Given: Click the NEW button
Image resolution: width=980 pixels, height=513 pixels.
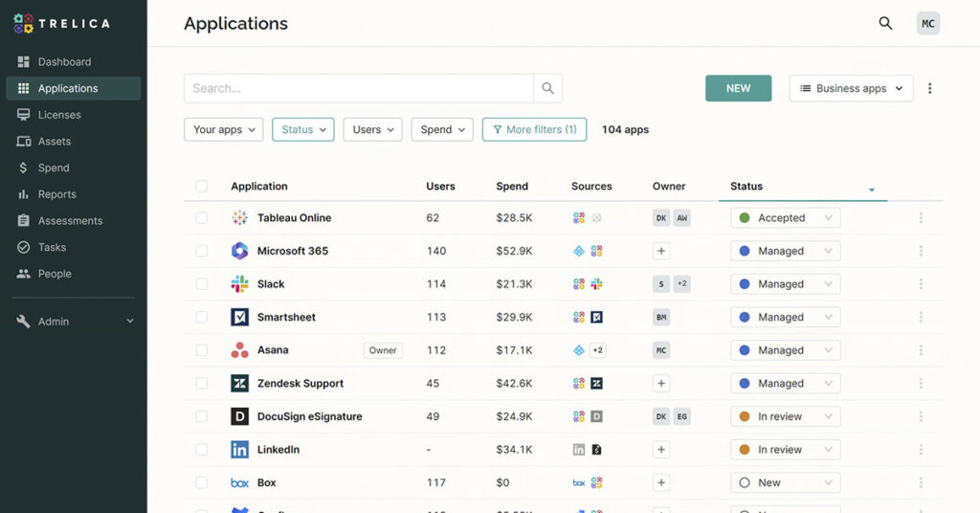Looking at the screenshot, I should (x=738, y=88).
